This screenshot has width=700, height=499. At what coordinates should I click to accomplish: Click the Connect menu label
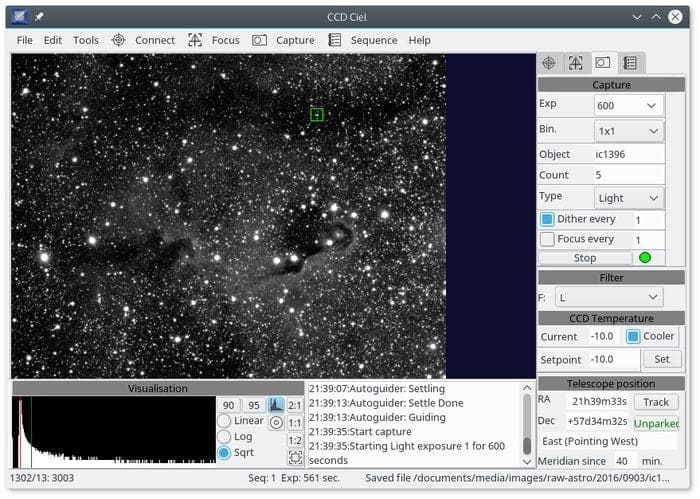pyautogui.click(x=155, y=40)
